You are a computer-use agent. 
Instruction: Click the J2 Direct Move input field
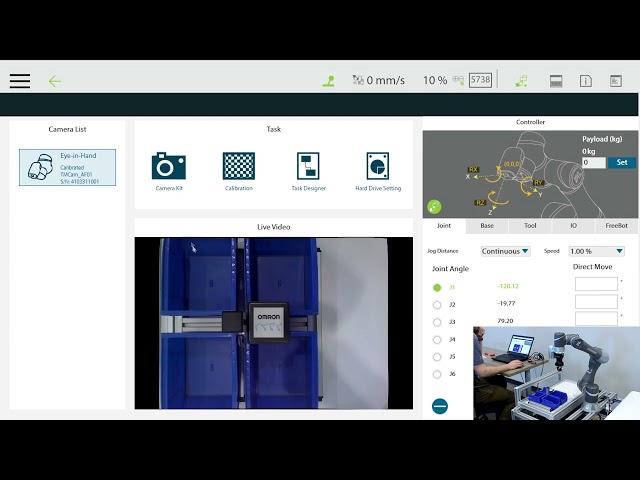[596, 302]
